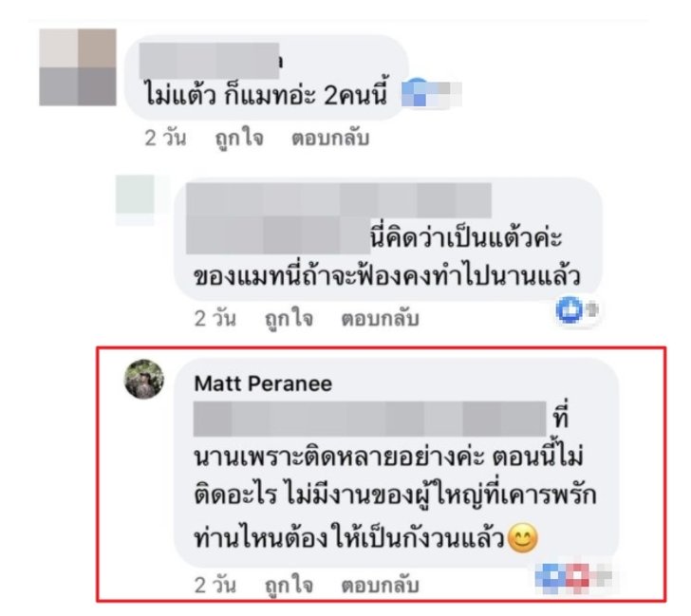Click the small blurred avatar of the second commenter
This screenshot has height=616, width=691.
pyautogui.click(x=136, y=200)
